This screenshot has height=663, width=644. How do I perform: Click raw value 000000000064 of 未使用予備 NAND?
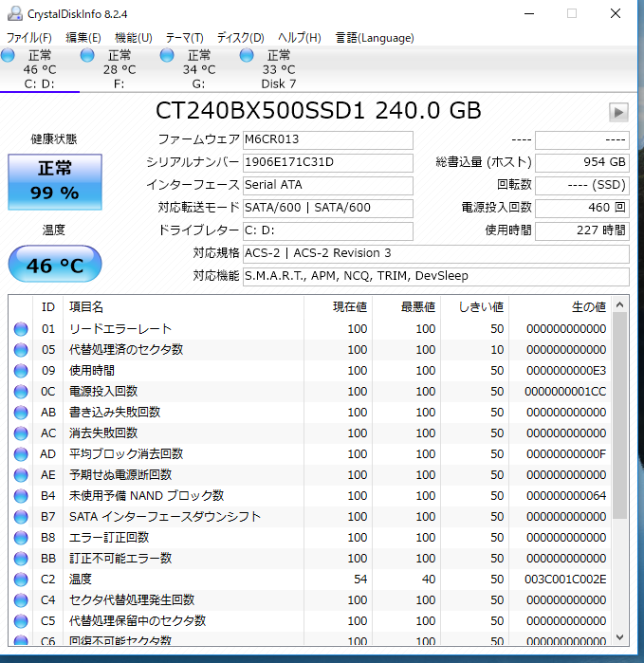coord(566,496)
